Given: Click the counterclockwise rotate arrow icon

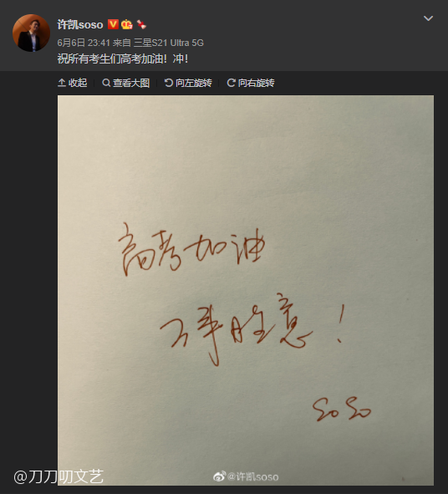Looking at the screenshot, I should pos(169,83).
